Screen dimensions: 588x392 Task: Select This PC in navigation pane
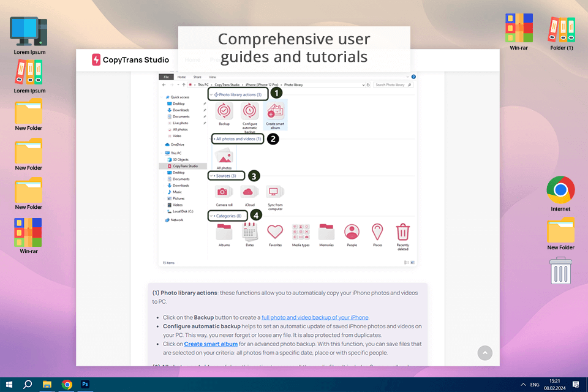point(173,153)
